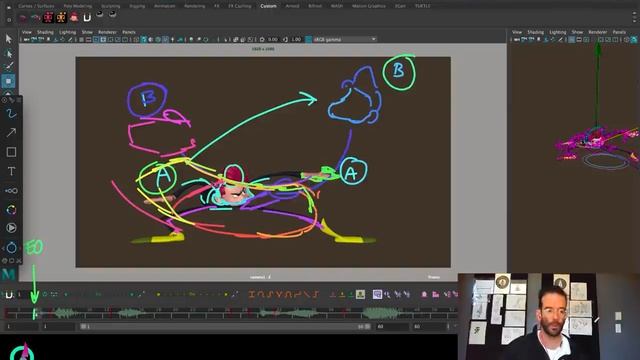Image resolution: width=640 pixels, height=360 pixels.
Task: Open the Lighting menu in main viewport
Action: coord(68,32)
